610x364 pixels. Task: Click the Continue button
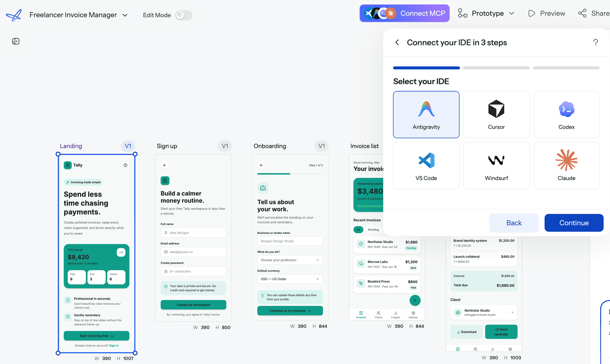[x=574, y=223]
